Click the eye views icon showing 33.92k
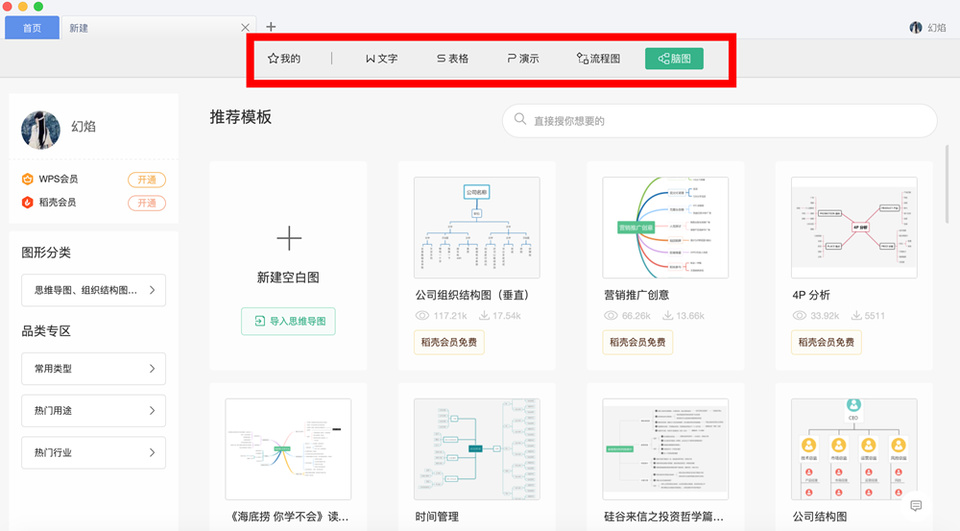 [x=799, y=316]
